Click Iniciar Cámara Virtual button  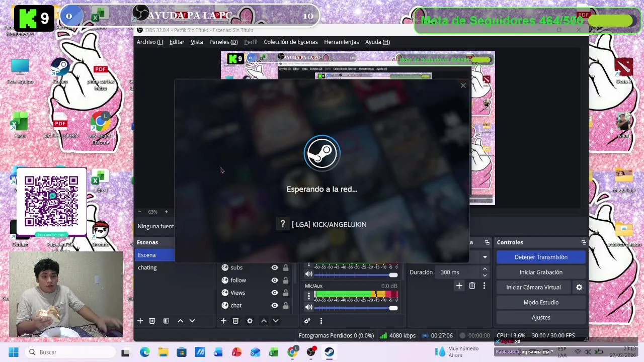(533, 287)
